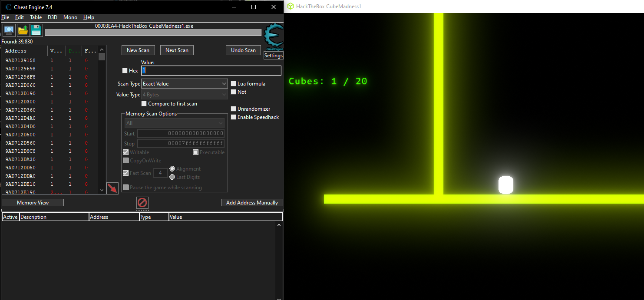Open the Edit menu
This screenshot has height=300, width=644.
(x=20, y=17)
